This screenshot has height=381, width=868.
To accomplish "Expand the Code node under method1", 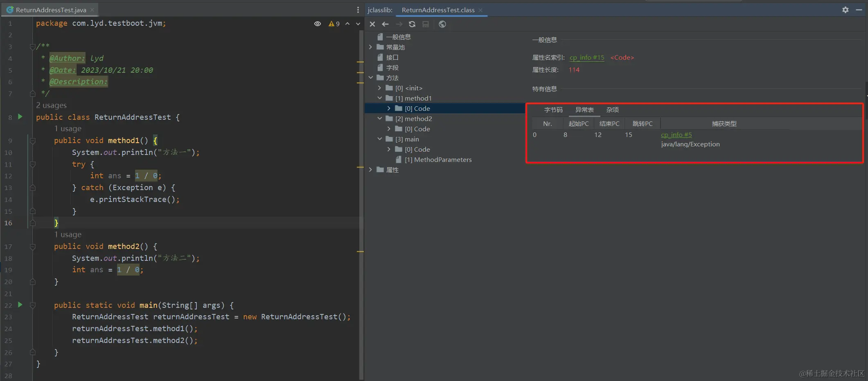I will click(x=389, y=108).
